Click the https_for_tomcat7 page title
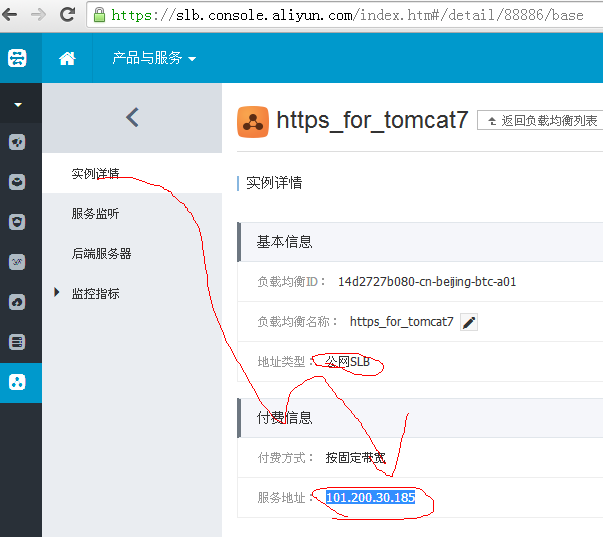This screenshot has height=537, width=603. [372, 120]
